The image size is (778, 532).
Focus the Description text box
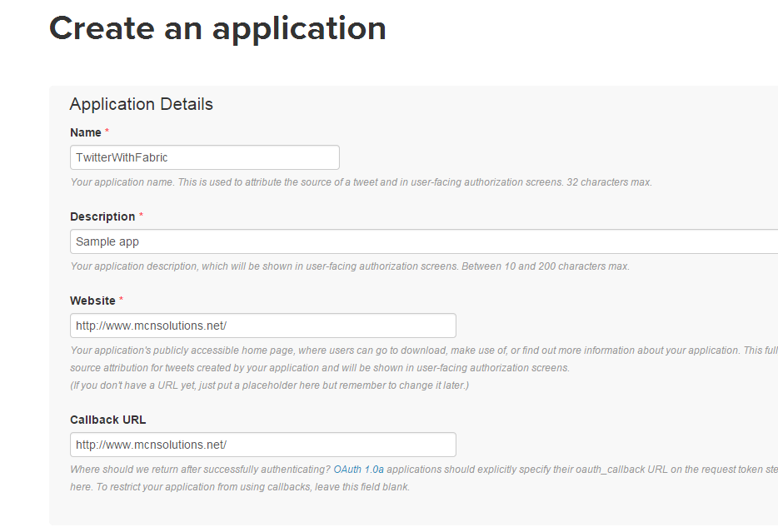(423, 241)
